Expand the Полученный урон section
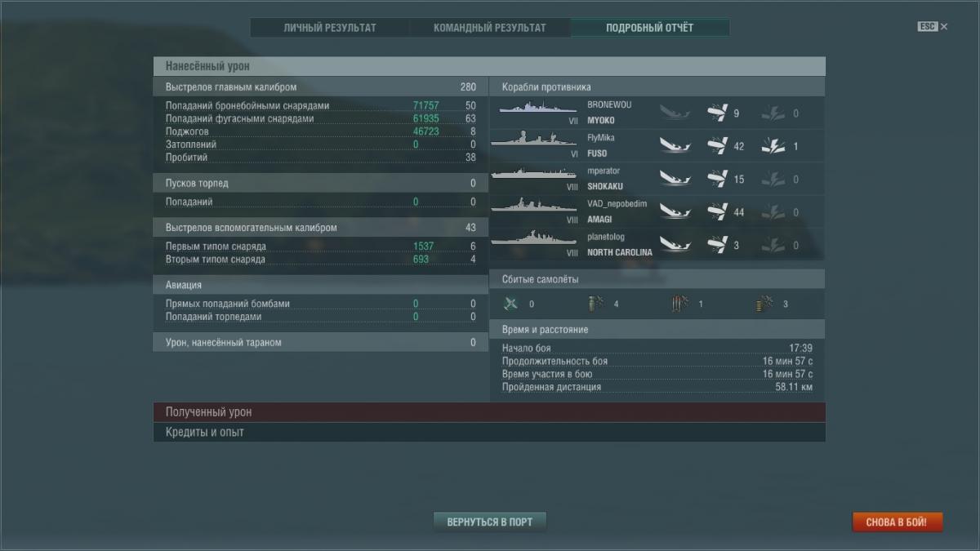This screenshot has width=980, height=551. coord(488,412)
